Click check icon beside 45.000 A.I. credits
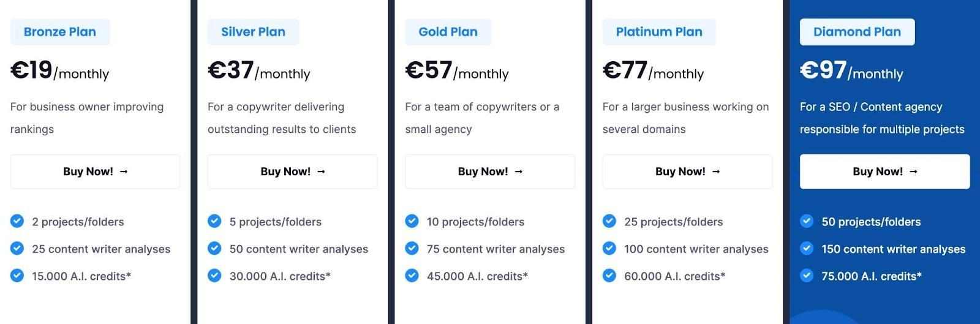The width and height of the screenshot is (980, 324). [412, 276]
